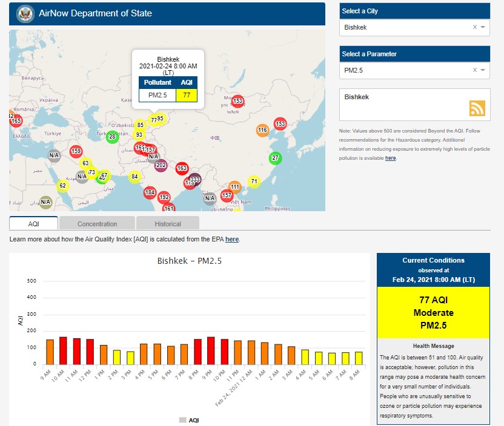Clear the Bishkek city selection with X

pos(475,27)
